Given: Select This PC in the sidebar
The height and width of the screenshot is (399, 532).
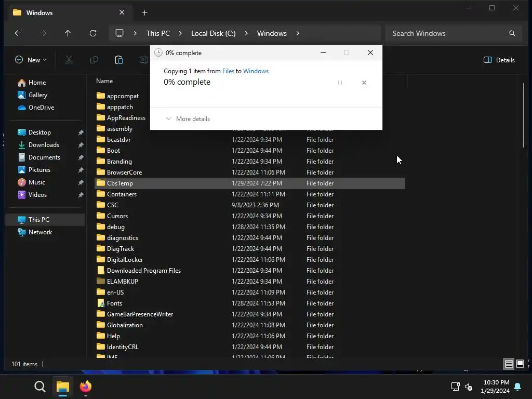Looking at the screenshot, I should pos(45,220).
